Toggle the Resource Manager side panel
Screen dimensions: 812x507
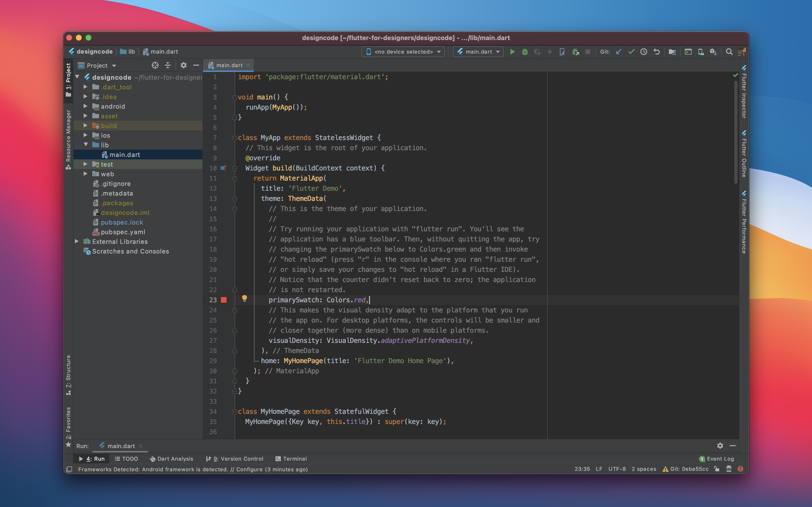[68, 139]
